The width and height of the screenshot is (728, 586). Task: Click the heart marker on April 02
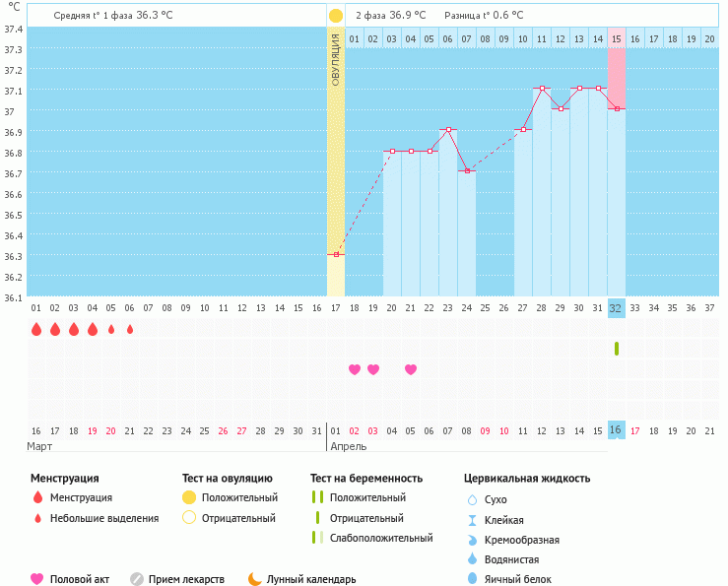[x=355, y=369]
